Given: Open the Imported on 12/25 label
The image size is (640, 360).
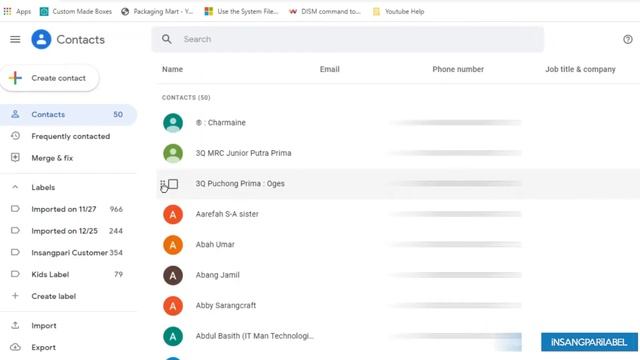Looking at the screenshot, I should [x=68, y=231].
